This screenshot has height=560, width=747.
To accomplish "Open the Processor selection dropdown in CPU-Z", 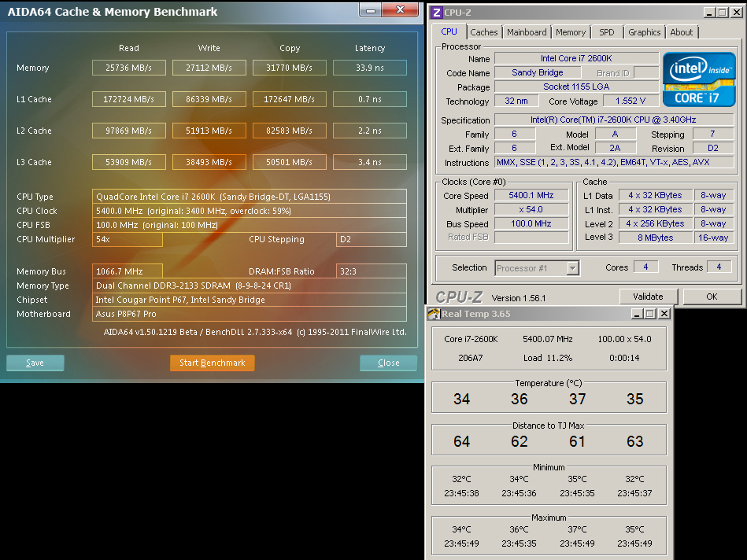I will [x=572, y=268].
